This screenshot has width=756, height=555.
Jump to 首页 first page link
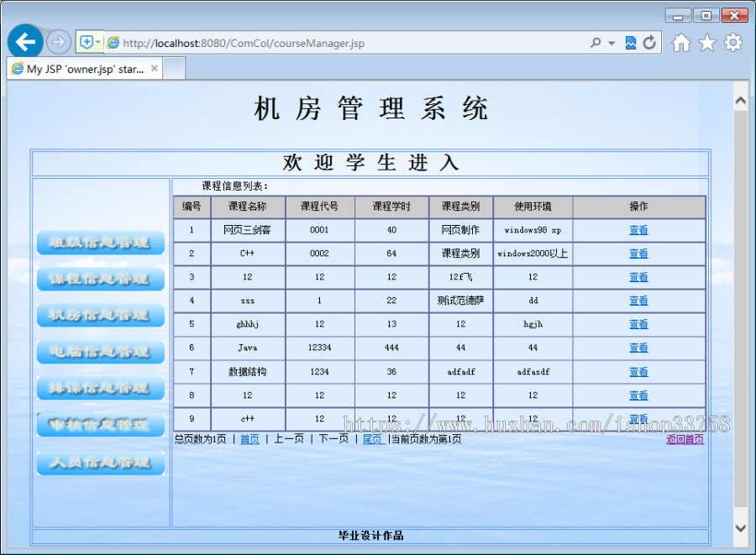tap(249, 438)
